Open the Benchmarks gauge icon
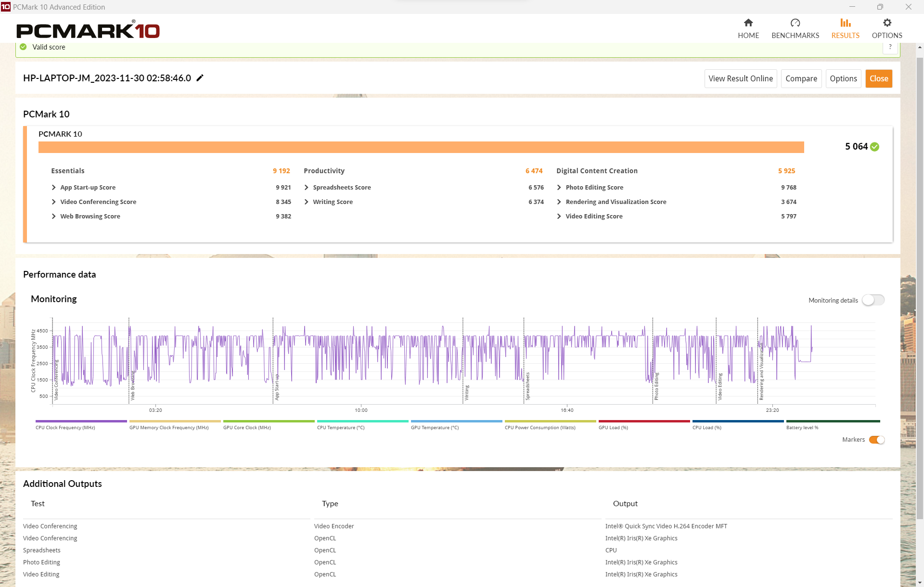The width and height of the screenshot is (924, 587). (x=795, y=23)
